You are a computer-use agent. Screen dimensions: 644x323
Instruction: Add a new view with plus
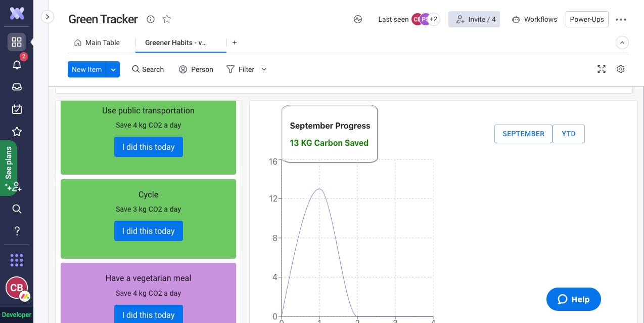(235, 43)
